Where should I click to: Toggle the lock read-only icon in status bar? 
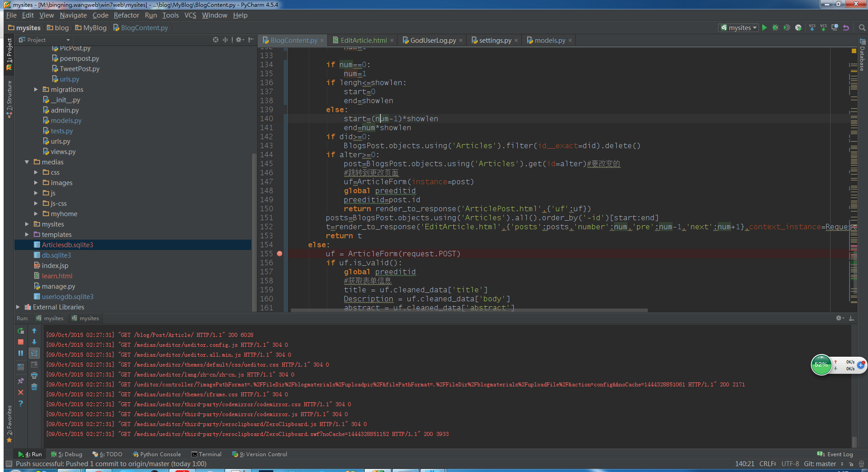851,464
